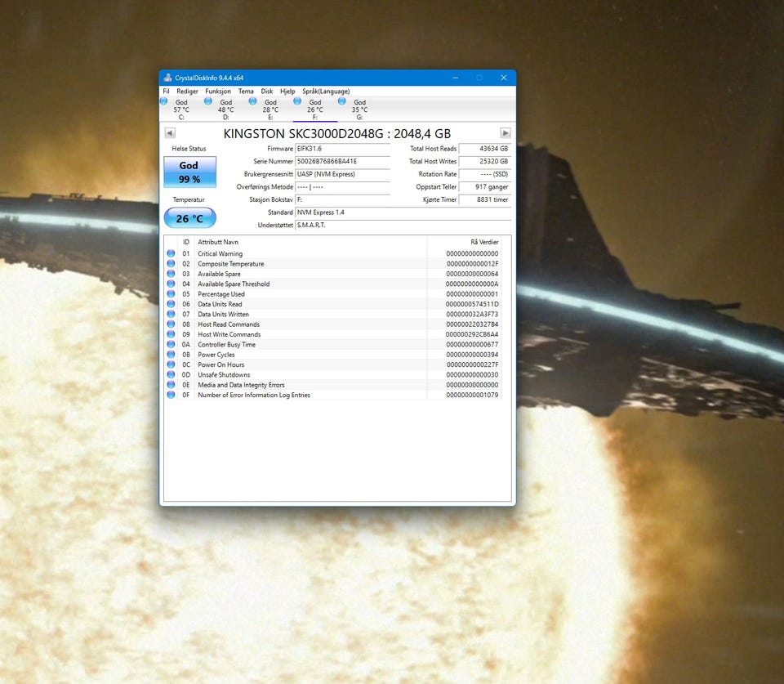
Task: Select the Data Units Written row
Action: (x=332, y=315)
